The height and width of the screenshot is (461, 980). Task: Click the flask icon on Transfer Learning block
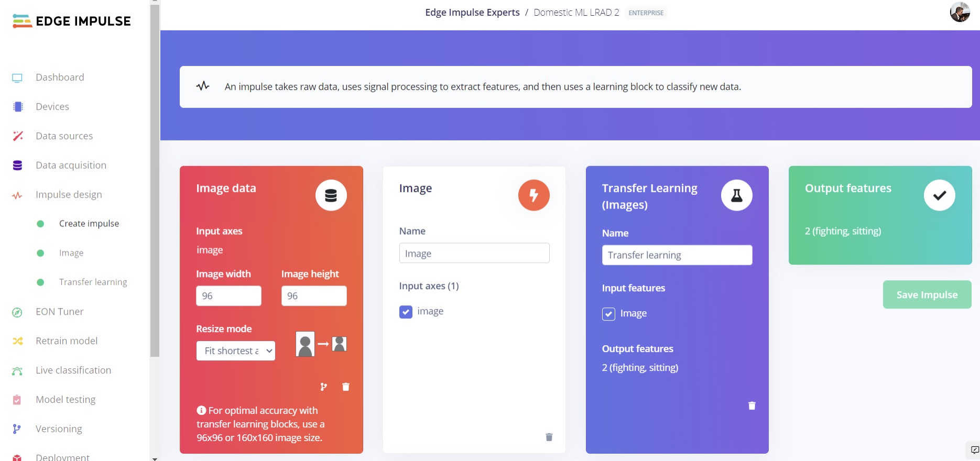click(736, 195)
